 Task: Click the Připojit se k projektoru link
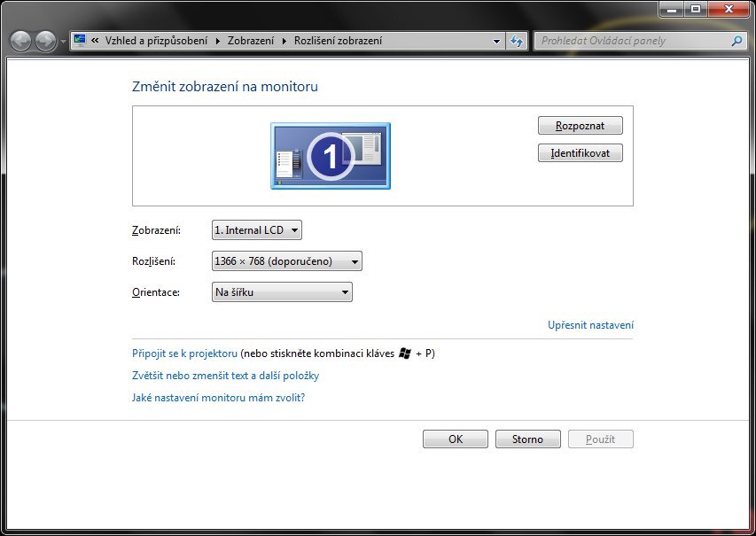pos(184,353)
